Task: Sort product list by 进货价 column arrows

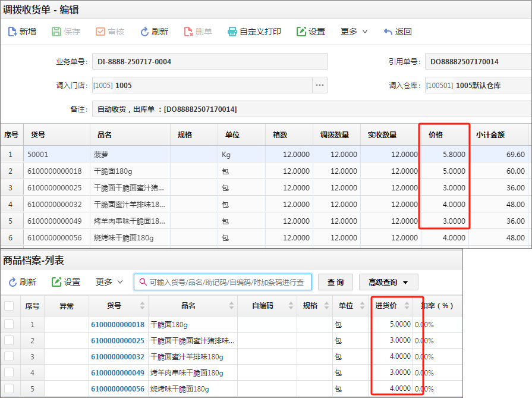Action: pos(407,306)
